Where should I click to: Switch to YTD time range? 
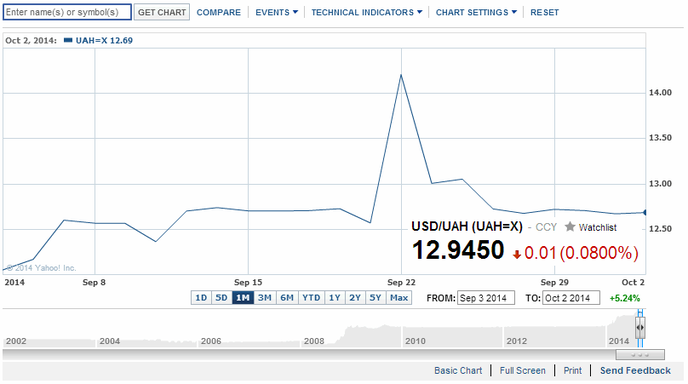pyautogui.click(x=311, y=298)
